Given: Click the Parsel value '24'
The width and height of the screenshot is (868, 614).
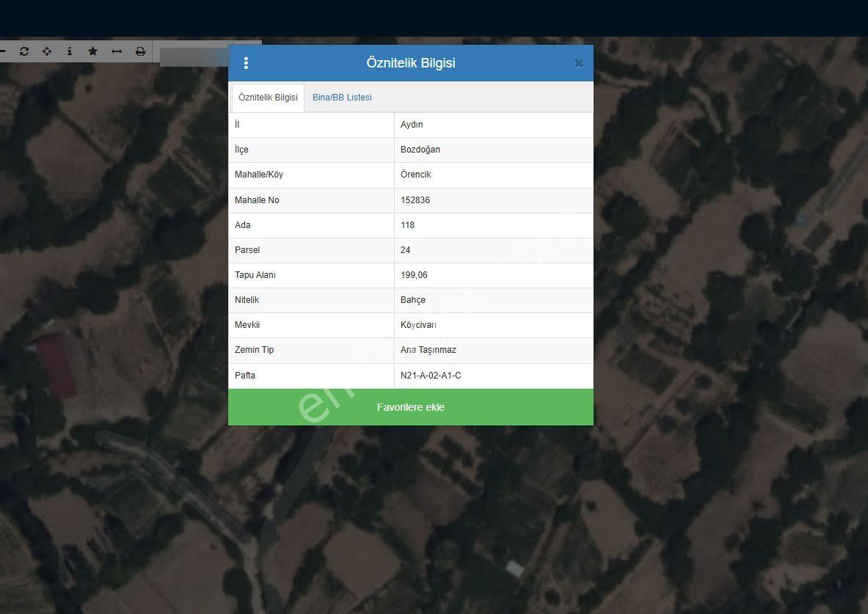Looking at the screenshot, I should 405,249.
